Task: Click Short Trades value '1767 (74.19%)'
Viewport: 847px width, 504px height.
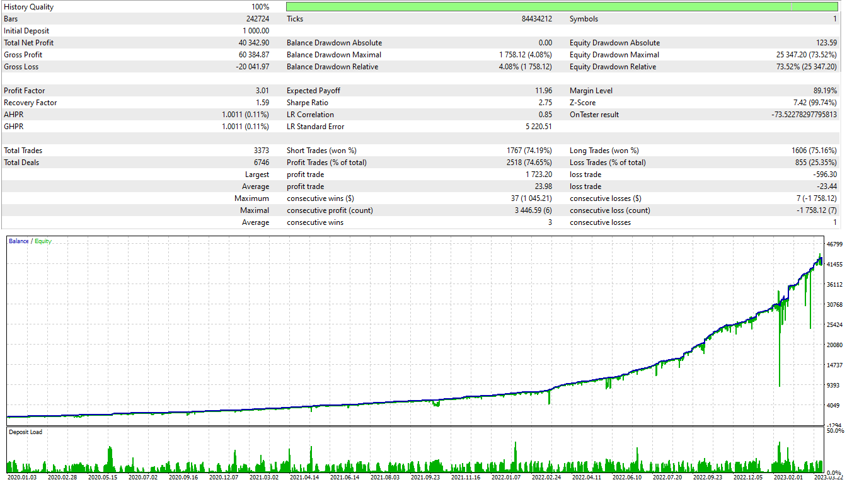Action: pos(530,151)
